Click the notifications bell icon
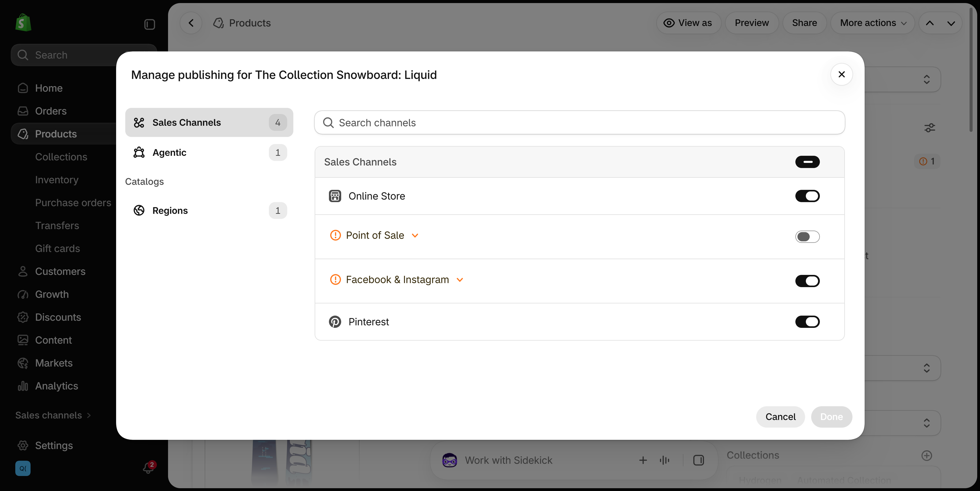This screenshot has height=491, width=980. (148, 468)
